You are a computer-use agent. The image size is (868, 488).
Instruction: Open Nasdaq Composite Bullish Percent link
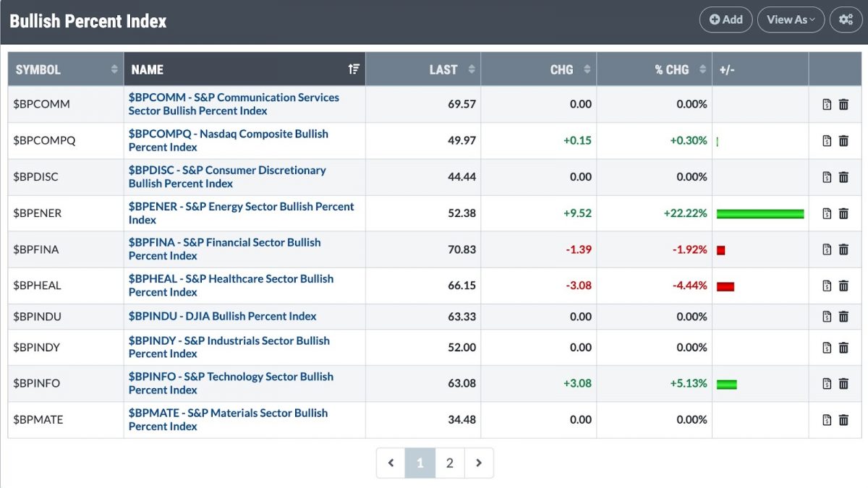[x=229, y=140]
